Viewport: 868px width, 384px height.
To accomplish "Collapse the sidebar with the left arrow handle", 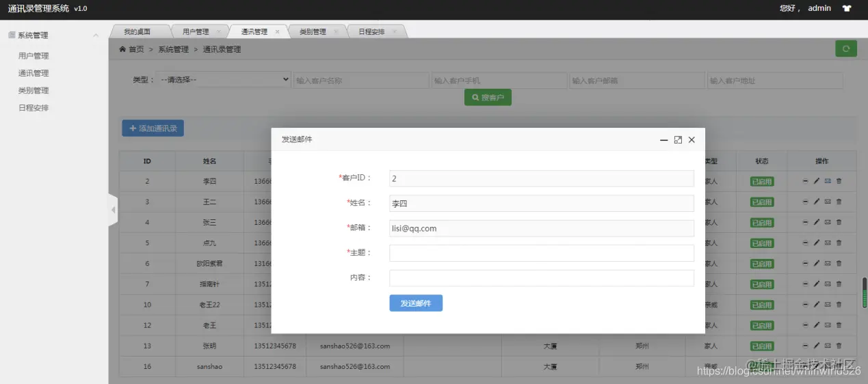I will [x=114, y=210].
